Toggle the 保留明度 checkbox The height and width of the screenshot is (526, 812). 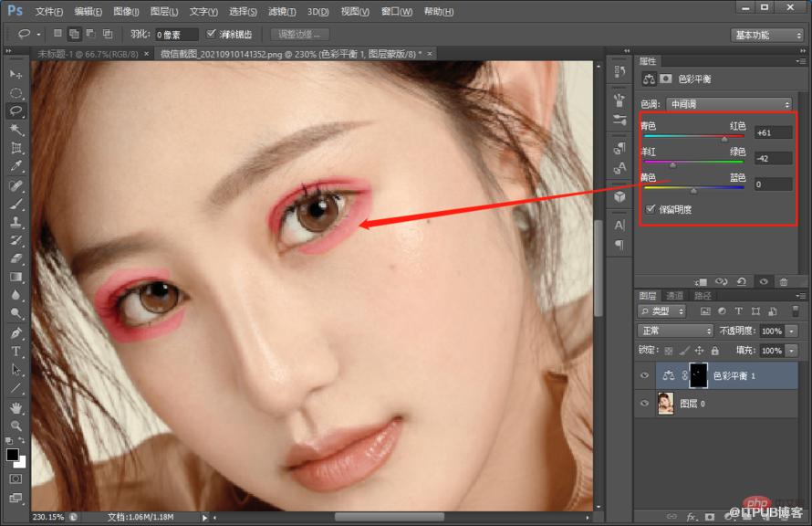651,209
